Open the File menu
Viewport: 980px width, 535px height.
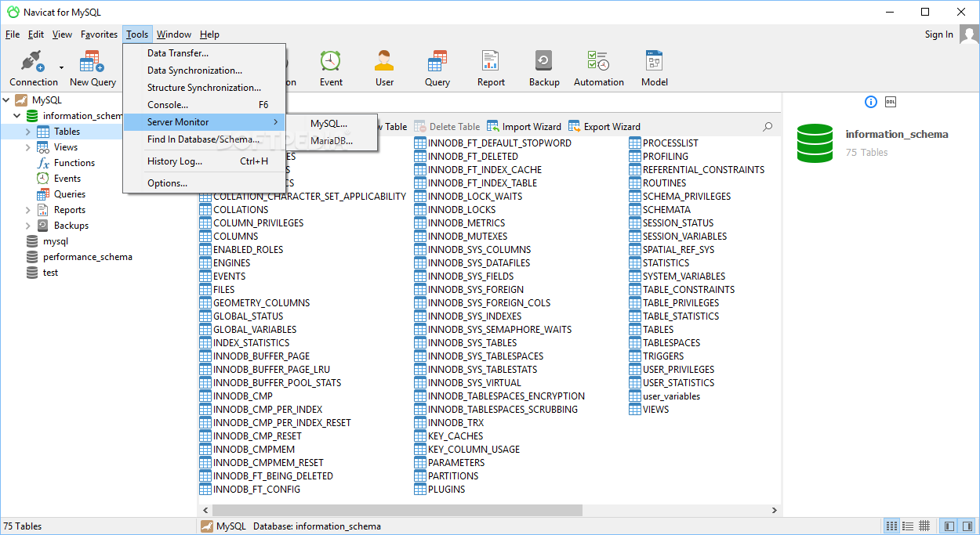pyautogui.click(x=13, y=34)
